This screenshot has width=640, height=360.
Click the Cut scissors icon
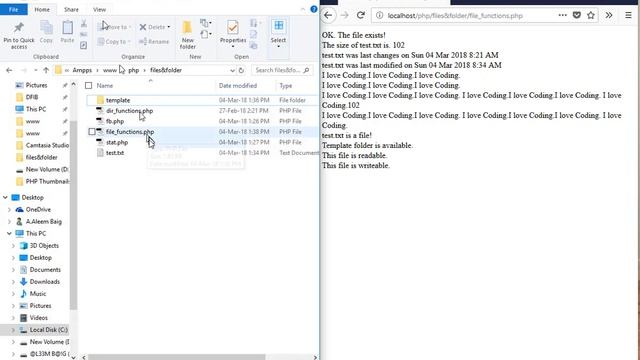click(84, 23)
